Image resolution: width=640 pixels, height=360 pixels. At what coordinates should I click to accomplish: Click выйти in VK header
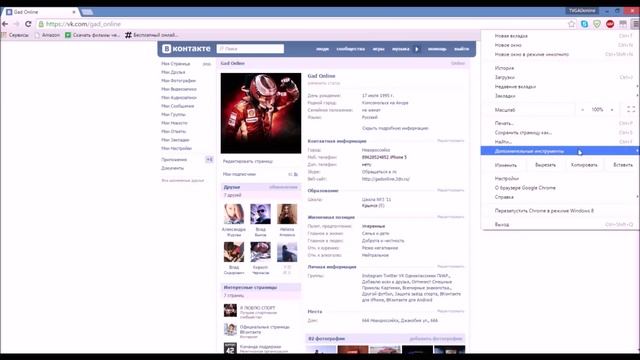(461, 49)
